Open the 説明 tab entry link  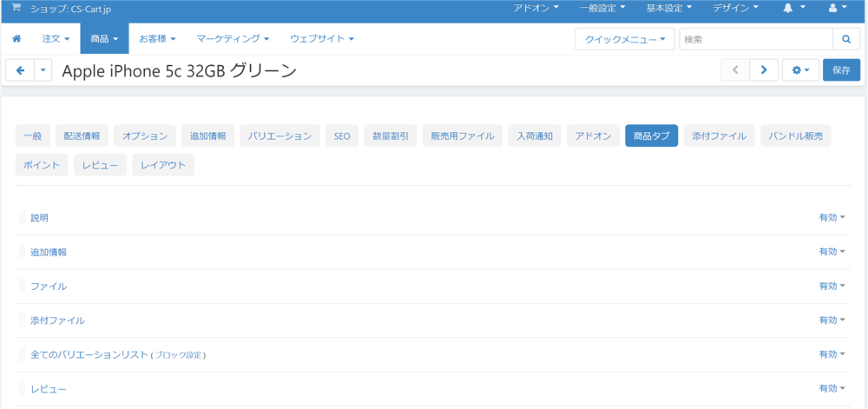tap(39, 217)
